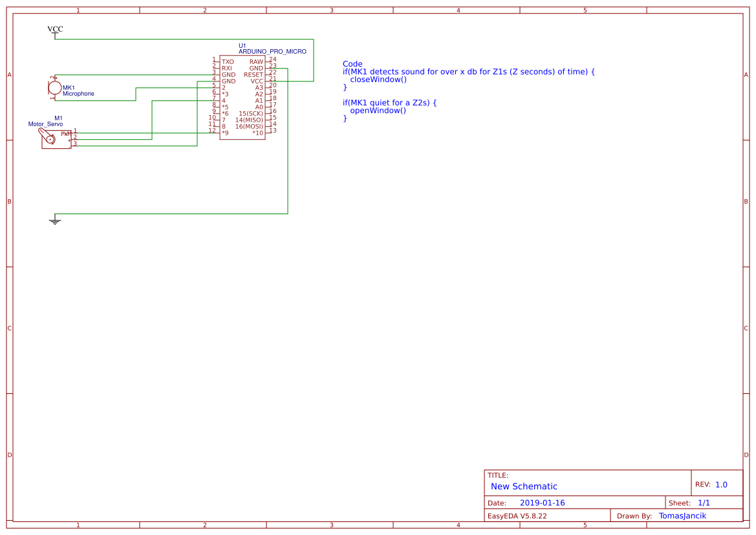
Task: Select the 'REV:' field label
Action: click(702, 485)
